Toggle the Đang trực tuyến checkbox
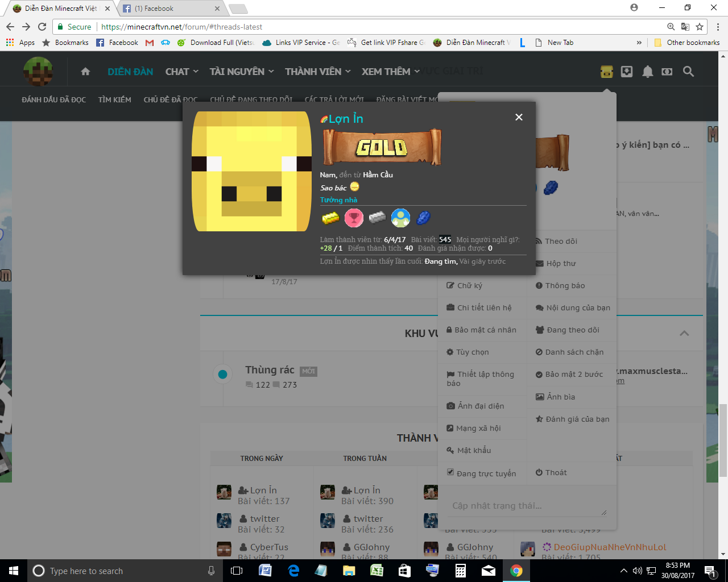Viewport: 728px width, 582px height. (450, 472)
